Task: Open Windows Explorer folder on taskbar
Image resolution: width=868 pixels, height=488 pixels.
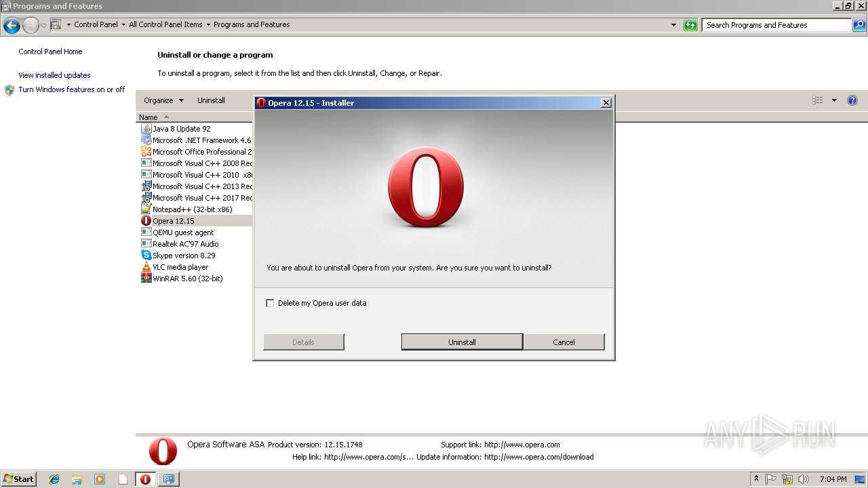Action: [x=77, y=479]
